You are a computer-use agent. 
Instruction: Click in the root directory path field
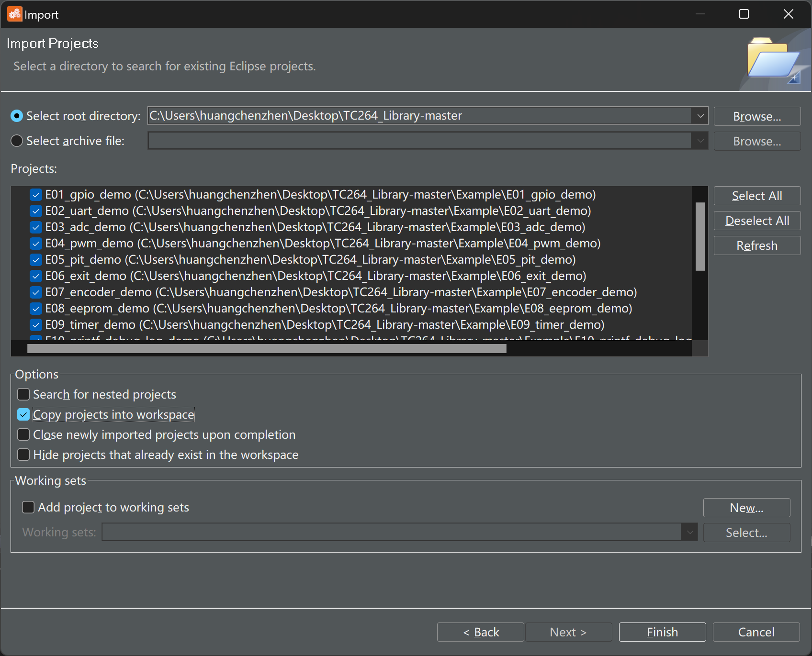pyautogui.click(x=419, y=116)
